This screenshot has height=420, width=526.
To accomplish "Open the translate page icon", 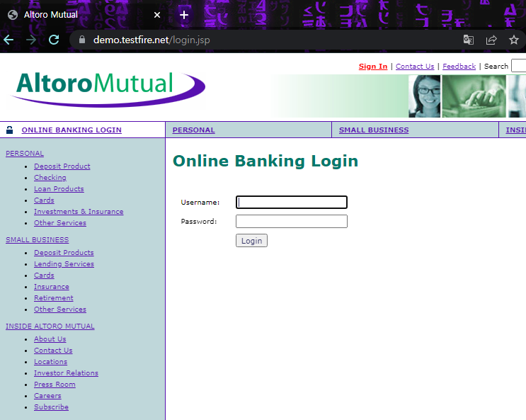I will 468,40.
